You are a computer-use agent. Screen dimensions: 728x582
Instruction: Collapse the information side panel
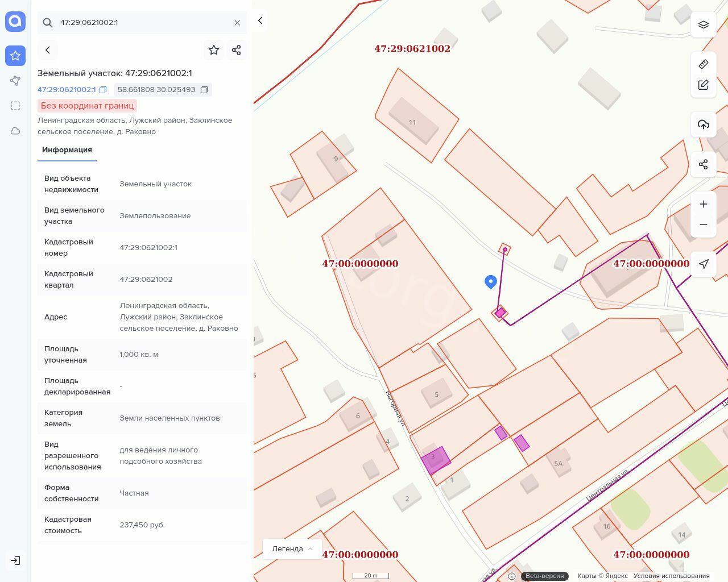[x=260, y=21]
